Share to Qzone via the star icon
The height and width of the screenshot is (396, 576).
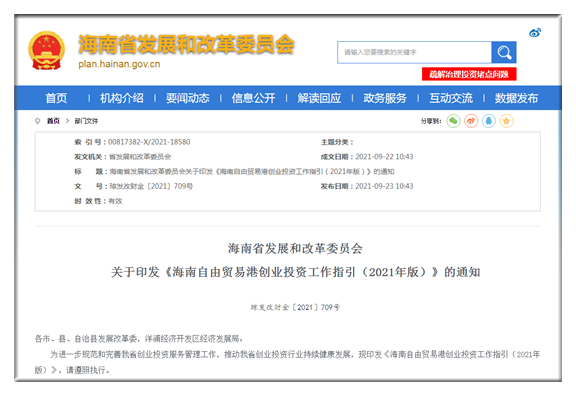tap(506, 121)
